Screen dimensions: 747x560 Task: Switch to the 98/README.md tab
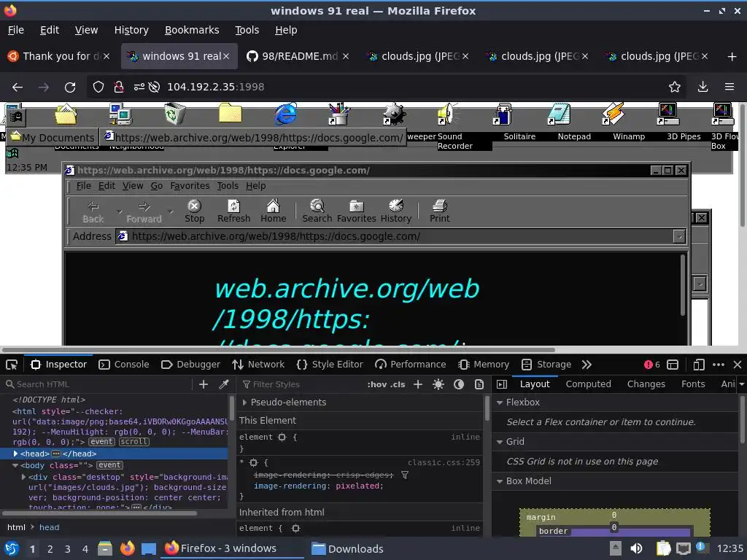(298, 57)
